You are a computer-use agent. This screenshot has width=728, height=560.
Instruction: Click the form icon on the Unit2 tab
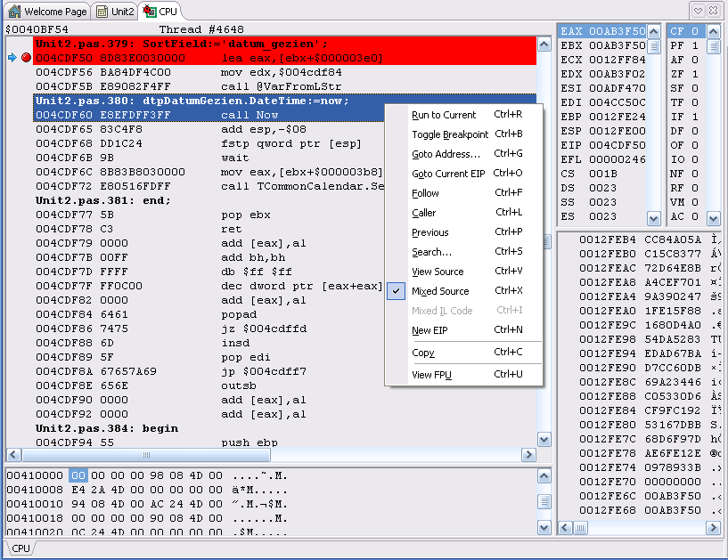coord(102,12)
